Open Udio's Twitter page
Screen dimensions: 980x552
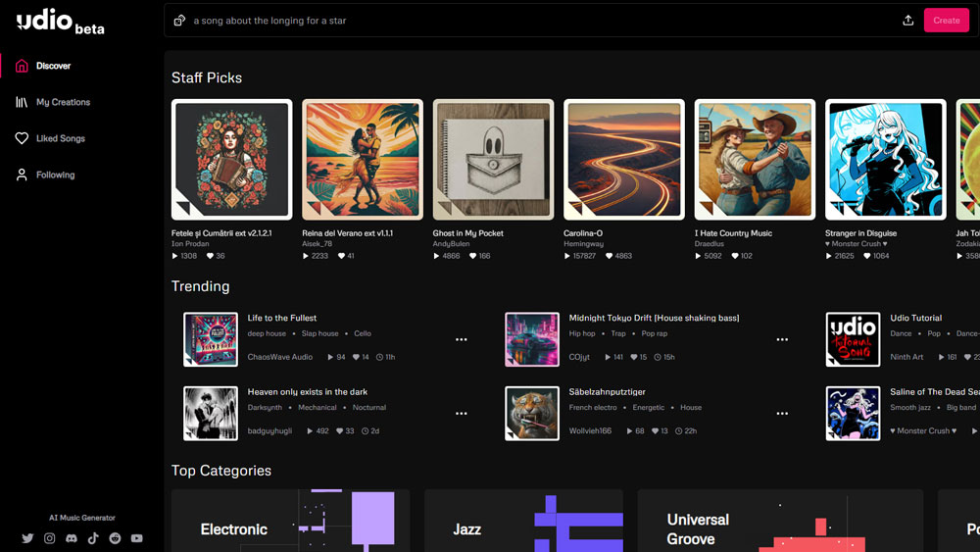[x=27, y=538]
